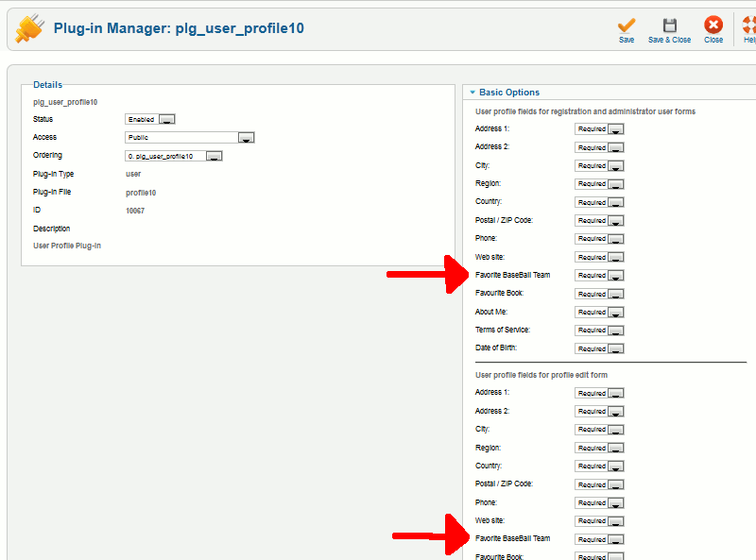
Task: Click the Date of Birth label
Action: [496, 348]
